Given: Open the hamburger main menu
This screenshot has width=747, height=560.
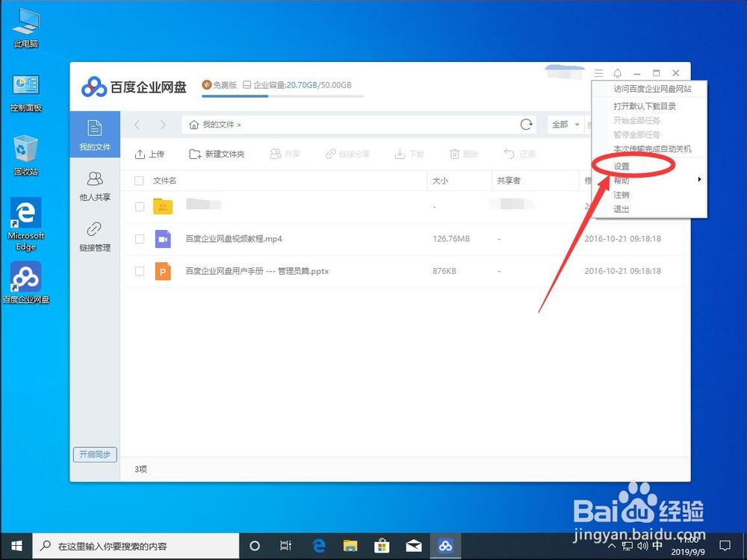Looking at the screenshot, I should [x=597, y=72].
